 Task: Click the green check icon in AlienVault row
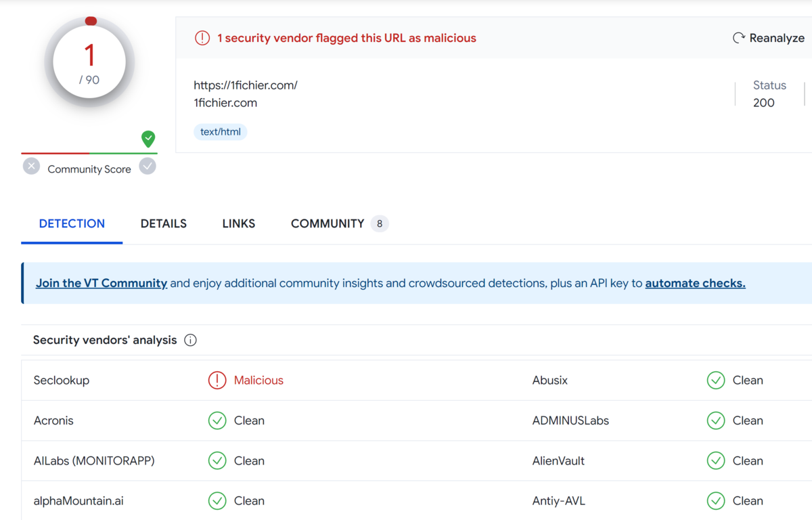click(x=716, y=461)
